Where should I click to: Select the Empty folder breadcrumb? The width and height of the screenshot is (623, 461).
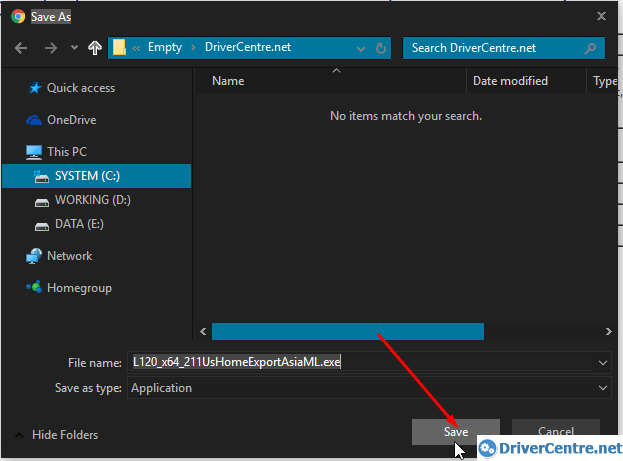pos(165,47)
